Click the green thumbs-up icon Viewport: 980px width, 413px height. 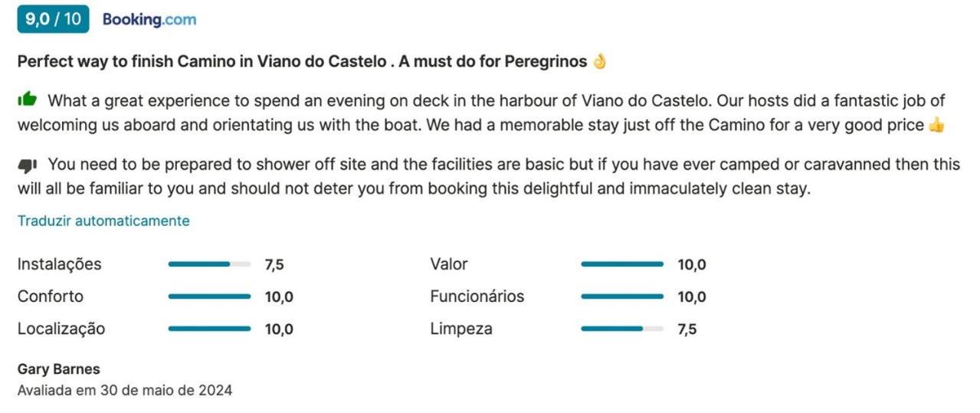point(27,100)
